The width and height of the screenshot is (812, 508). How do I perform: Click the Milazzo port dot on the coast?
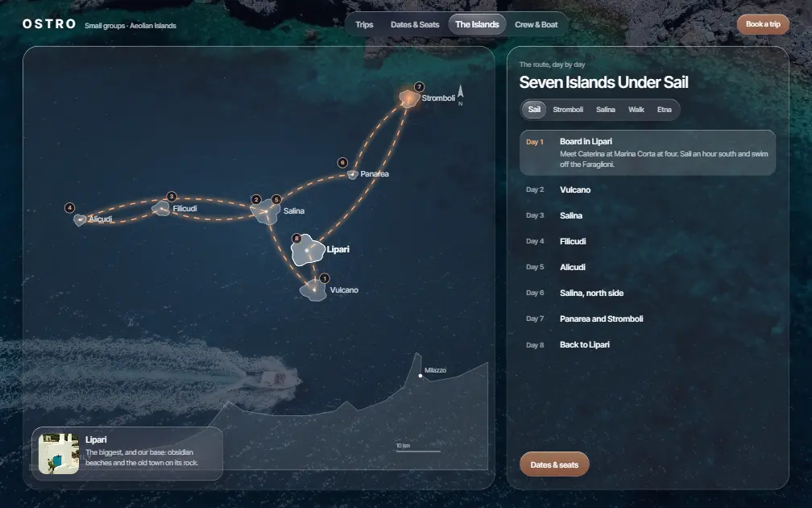[x=420, y=376]
